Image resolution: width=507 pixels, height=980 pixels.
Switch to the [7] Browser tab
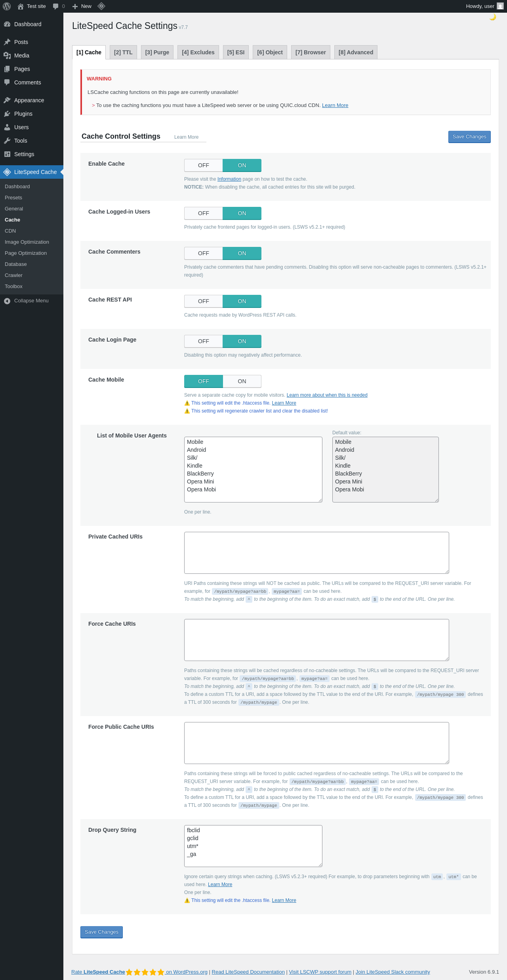311,52
